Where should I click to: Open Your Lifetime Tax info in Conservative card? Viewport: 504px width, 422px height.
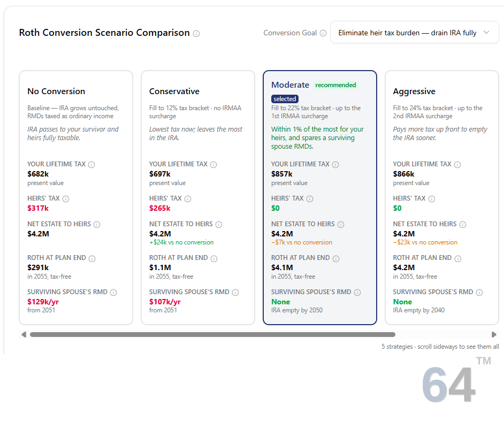[x=213, y=165]
